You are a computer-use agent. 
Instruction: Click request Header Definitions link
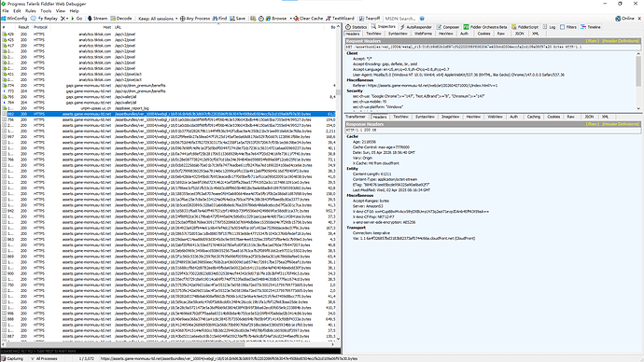(x=621, y=41)
